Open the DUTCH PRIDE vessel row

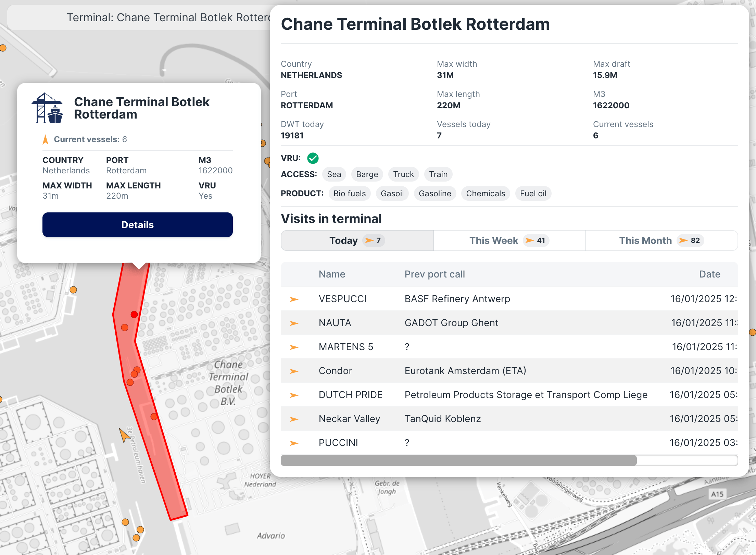[x=509, y=395]
